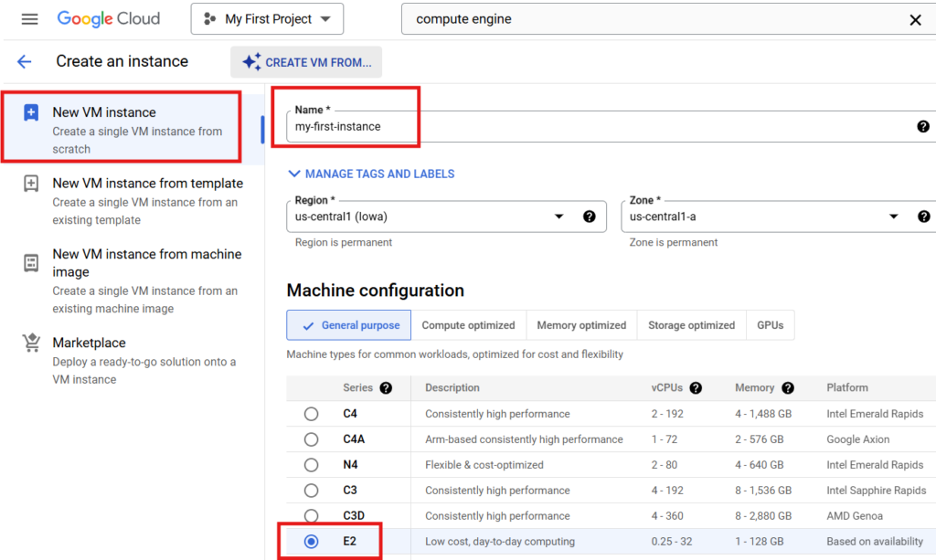Click help icon next to Region dropdown
936x560 pixels.
pos(590,217)
